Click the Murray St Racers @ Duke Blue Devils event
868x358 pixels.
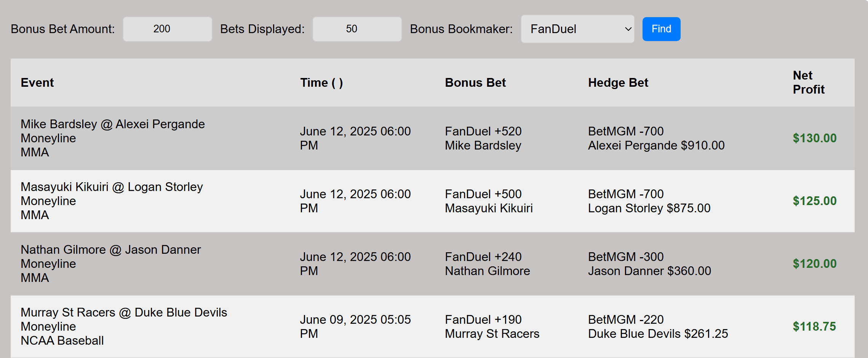click(x=124, y=326)
